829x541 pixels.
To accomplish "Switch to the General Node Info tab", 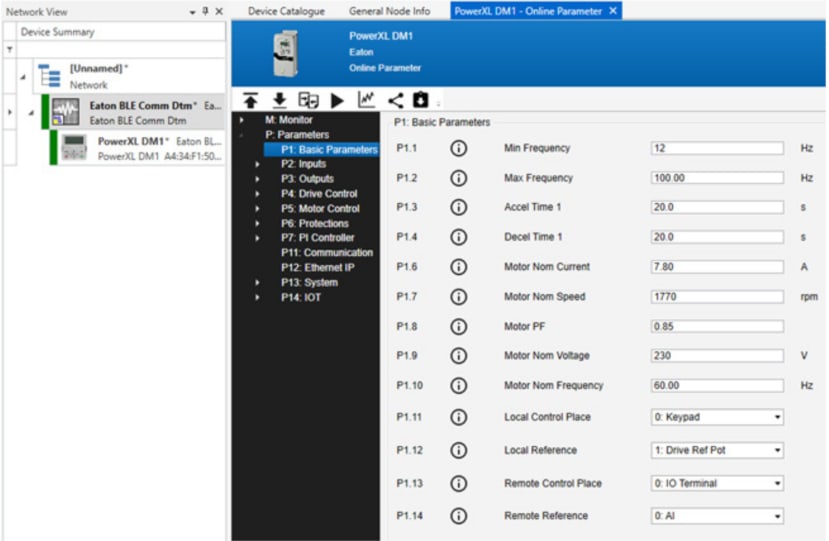I will (x=390, y=11).
